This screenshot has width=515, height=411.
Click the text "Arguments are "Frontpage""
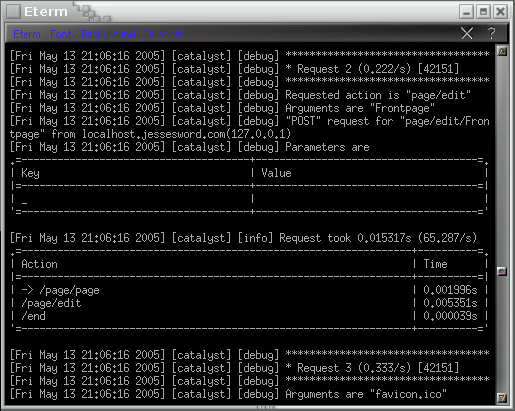point(360,108)
